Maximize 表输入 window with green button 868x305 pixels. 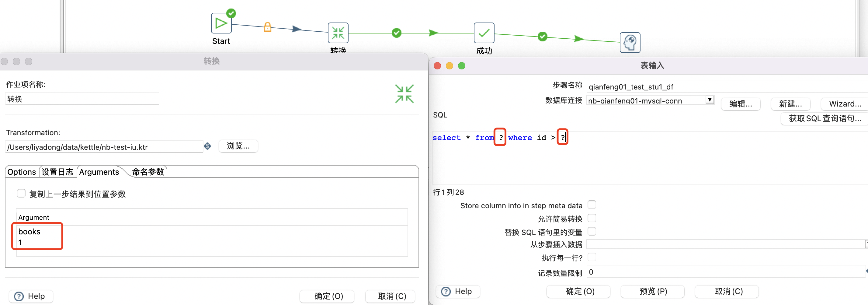[x=462, y=65]
